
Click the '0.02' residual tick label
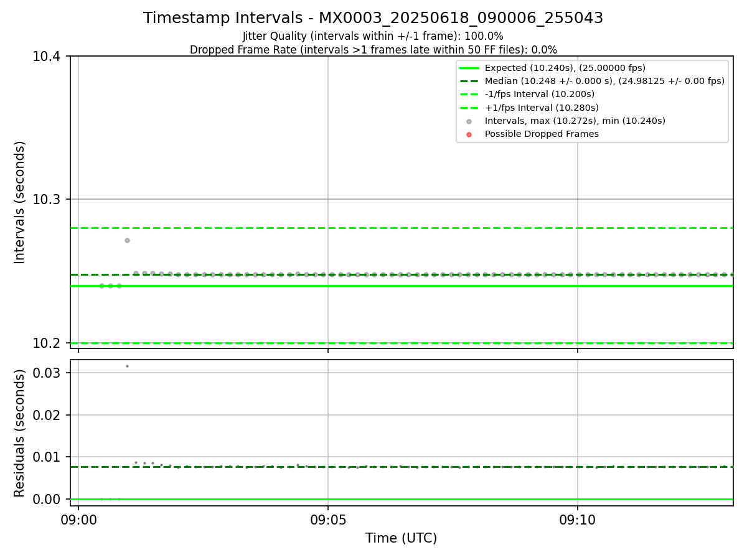(47, 415)
